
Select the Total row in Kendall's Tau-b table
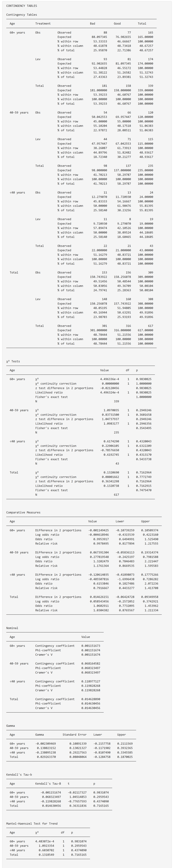pos(14,806)
